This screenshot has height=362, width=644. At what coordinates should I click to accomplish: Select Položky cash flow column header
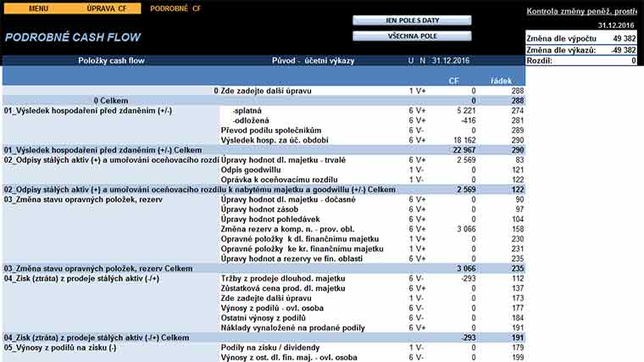111,61
